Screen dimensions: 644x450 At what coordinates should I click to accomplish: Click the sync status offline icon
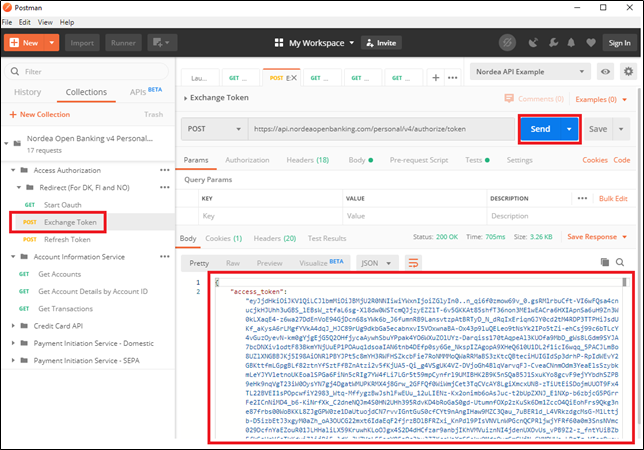click(x=507, y=43)
